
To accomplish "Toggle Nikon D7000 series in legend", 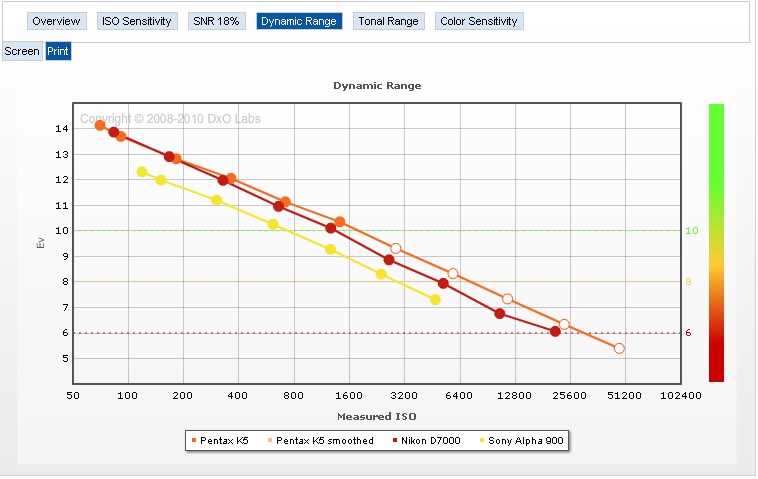I will [426, 440].
